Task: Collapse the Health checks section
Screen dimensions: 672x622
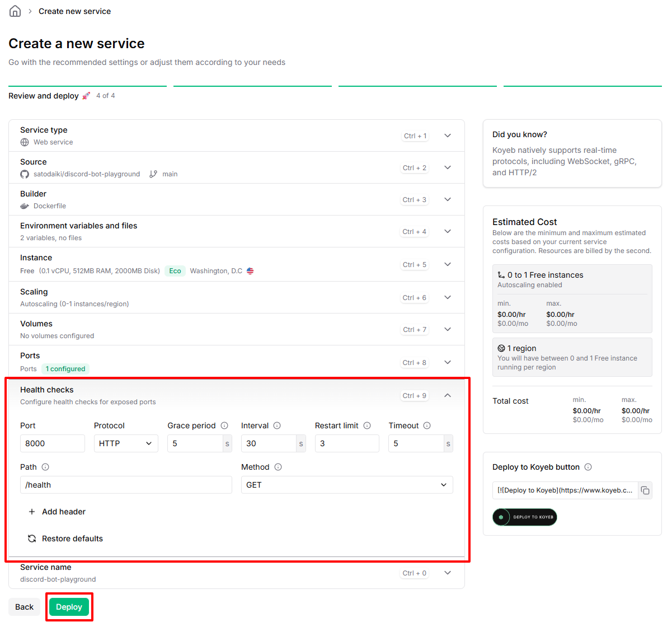Action: (x=448, y=395)
